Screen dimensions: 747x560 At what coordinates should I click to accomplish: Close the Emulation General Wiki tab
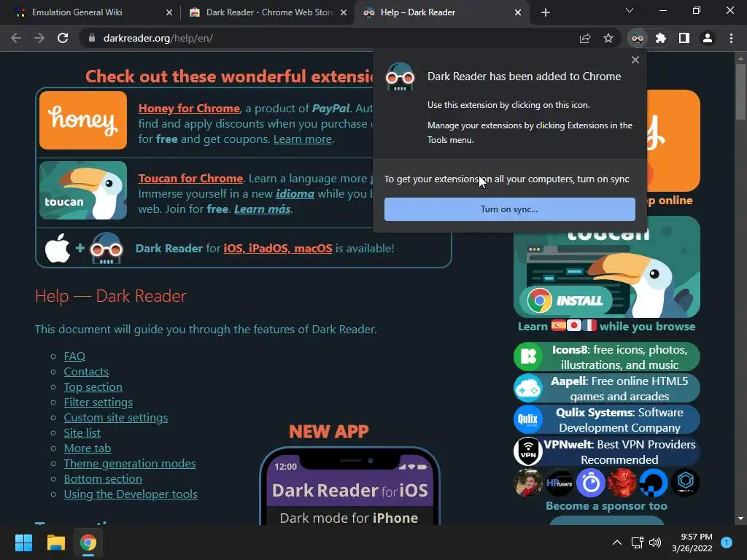(169, 12)
